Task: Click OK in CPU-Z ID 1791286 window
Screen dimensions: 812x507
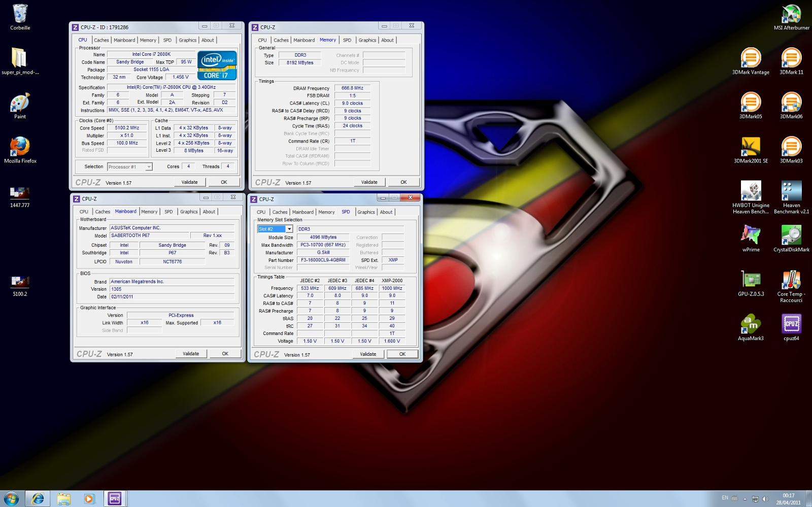Action: click(x=224, y=182)
